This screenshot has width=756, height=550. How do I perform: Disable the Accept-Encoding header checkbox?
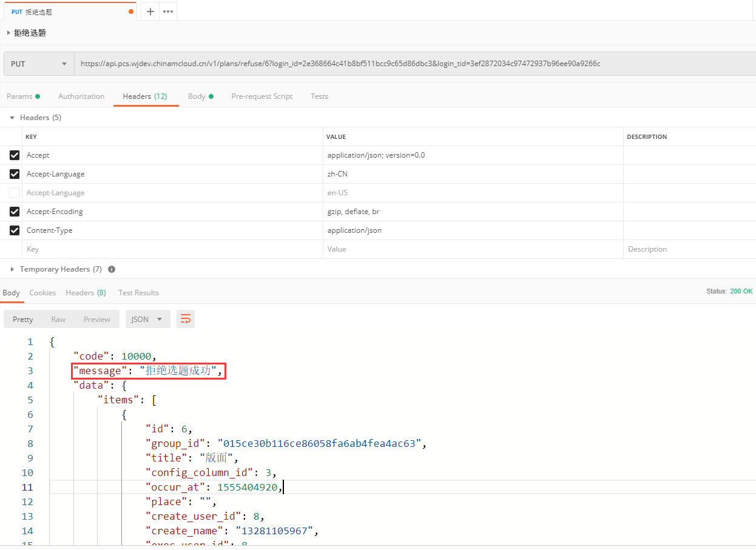tap(15, 212)
